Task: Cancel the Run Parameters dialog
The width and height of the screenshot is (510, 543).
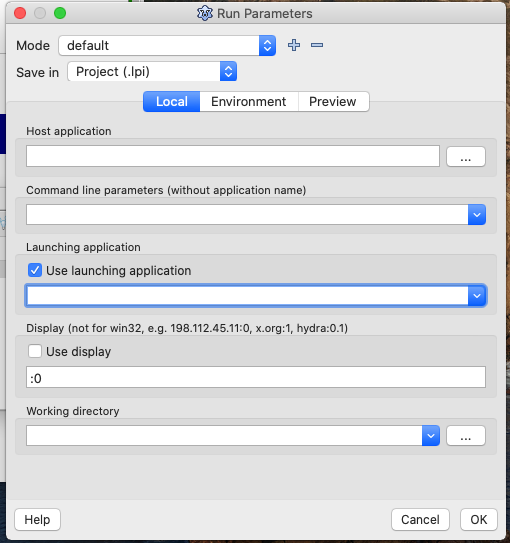Action: [420, 519]
